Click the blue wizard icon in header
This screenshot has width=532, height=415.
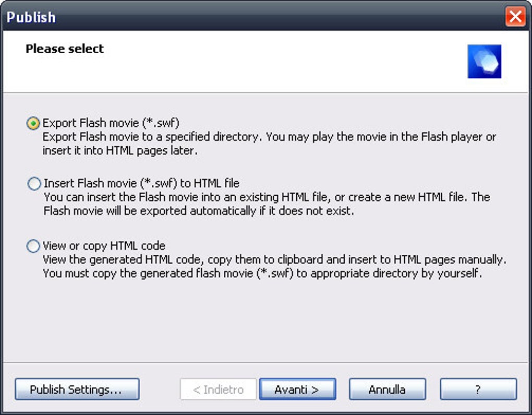[484, 62]
